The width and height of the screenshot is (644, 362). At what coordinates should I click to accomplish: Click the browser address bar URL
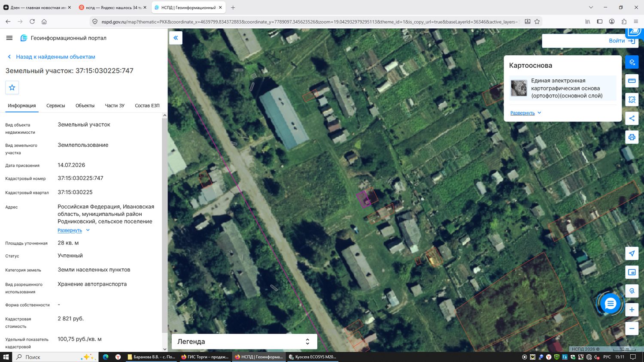click(x=310, y=21)
